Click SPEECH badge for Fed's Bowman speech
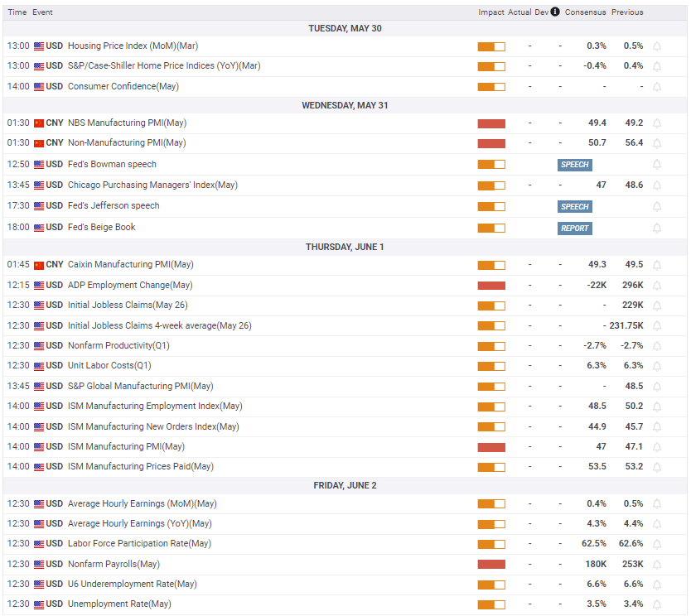Screen dimensions: 691x616 click(x=575, y=165)
